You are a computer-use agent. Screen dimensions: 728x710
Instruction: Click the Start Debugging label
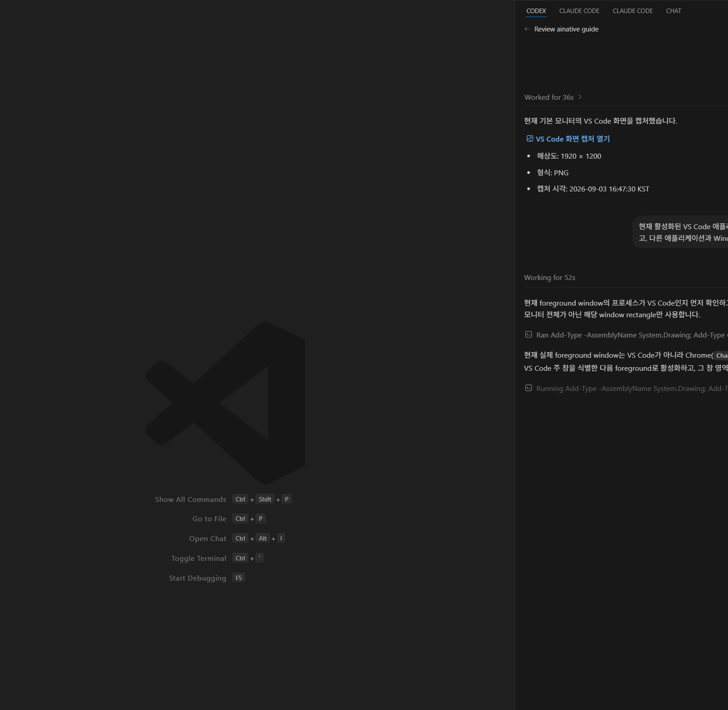(x=198, y=578)
